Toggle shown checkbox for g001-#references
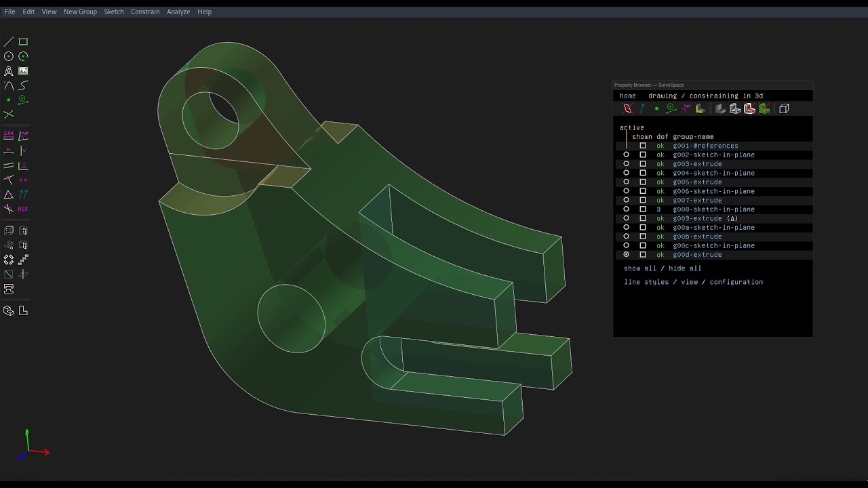 click(x=643, y=146)
